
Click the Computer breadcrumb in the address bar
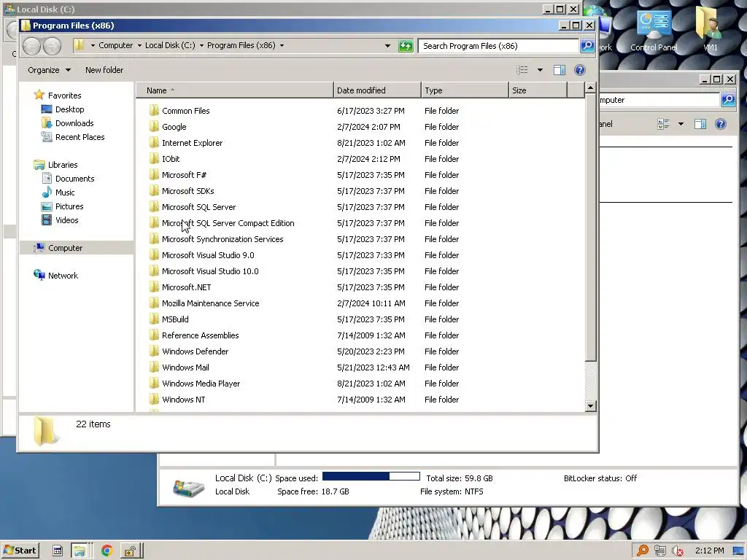[x=116, y=45]
